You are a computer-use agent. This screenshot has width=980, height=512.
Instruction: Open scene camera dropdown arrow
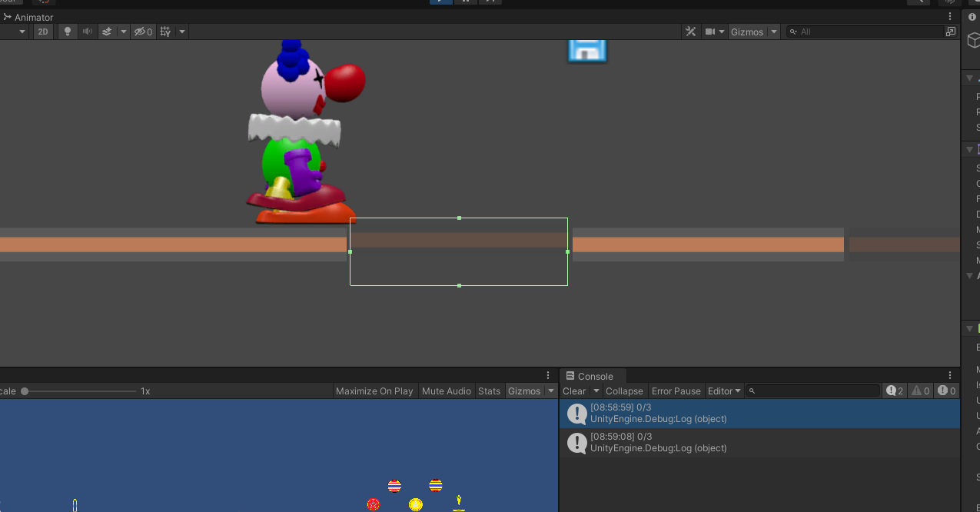[722, 32]
